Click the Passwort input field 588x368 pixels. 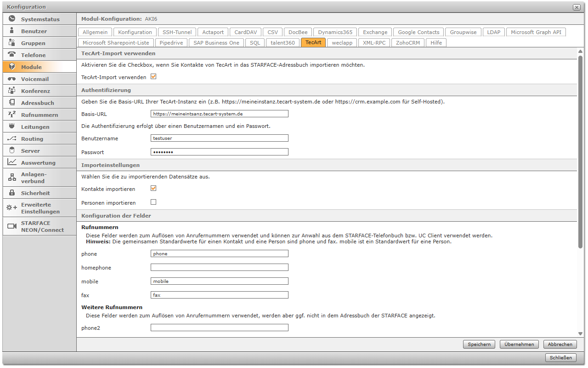(x=220, y=152)
